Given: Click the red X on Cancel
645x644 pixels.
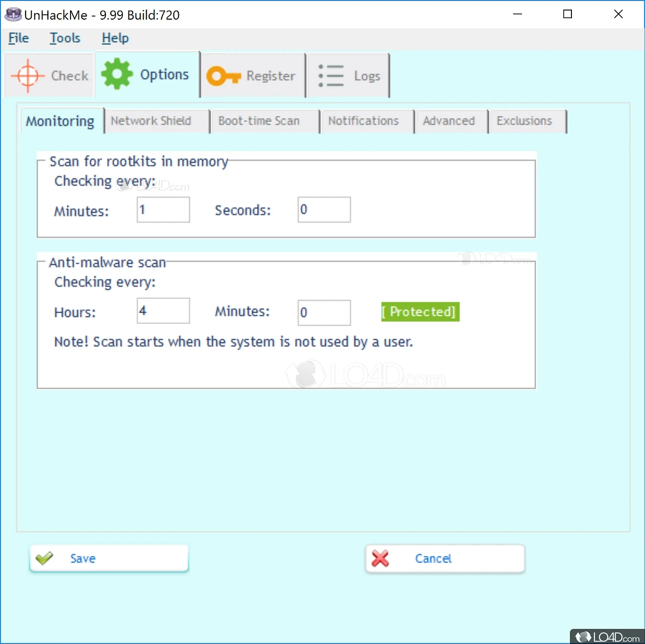Looking at the screenshot, I should [380, 558].
